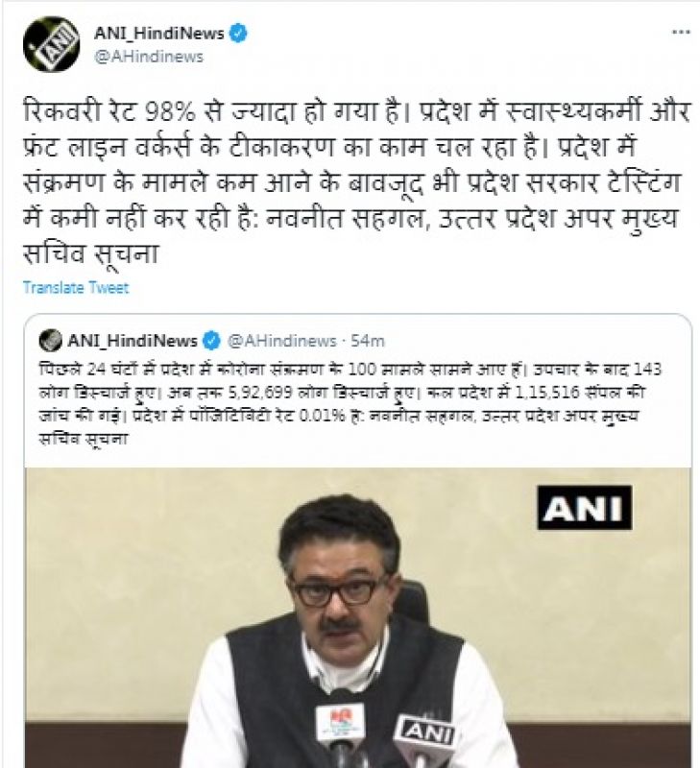Click the main tweet text about 98% recovery rate
Image resolution: width=700 pixels, height=768 pixels.
(x=356, y=182)
